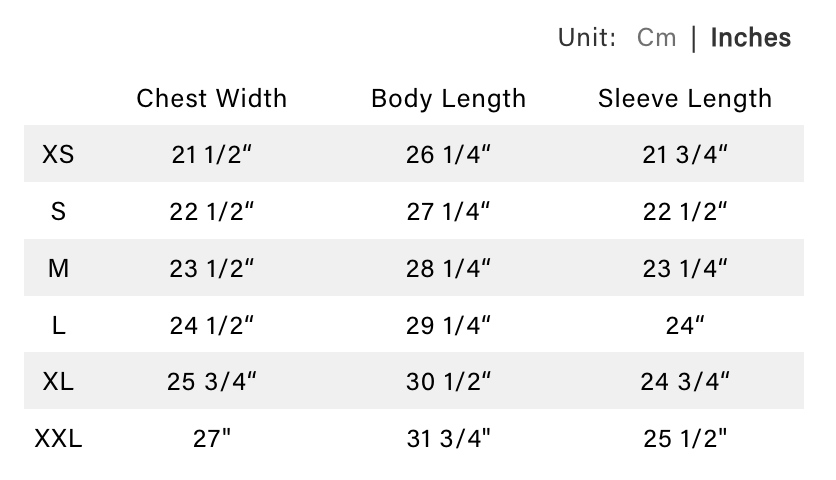Select the XL size row label
Image resolution: width=836 pixels, height=480 pixels.
click(58, 381)
